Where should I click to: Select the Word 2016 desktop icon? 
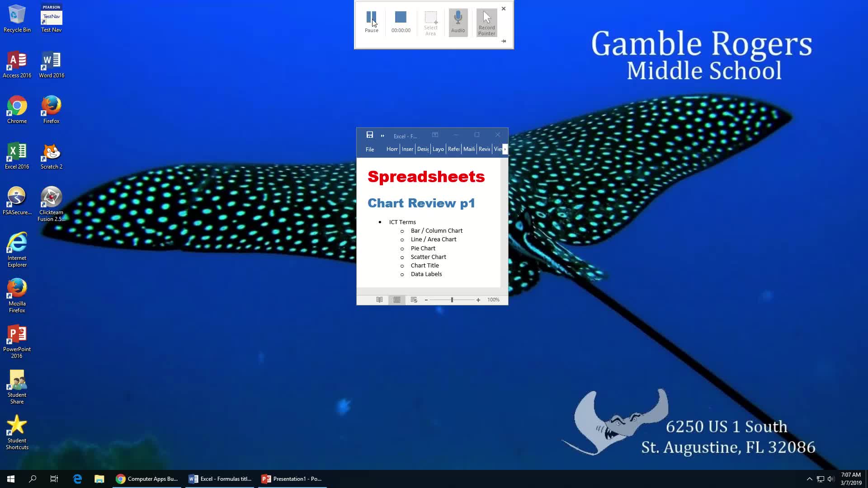coord(52,65)
